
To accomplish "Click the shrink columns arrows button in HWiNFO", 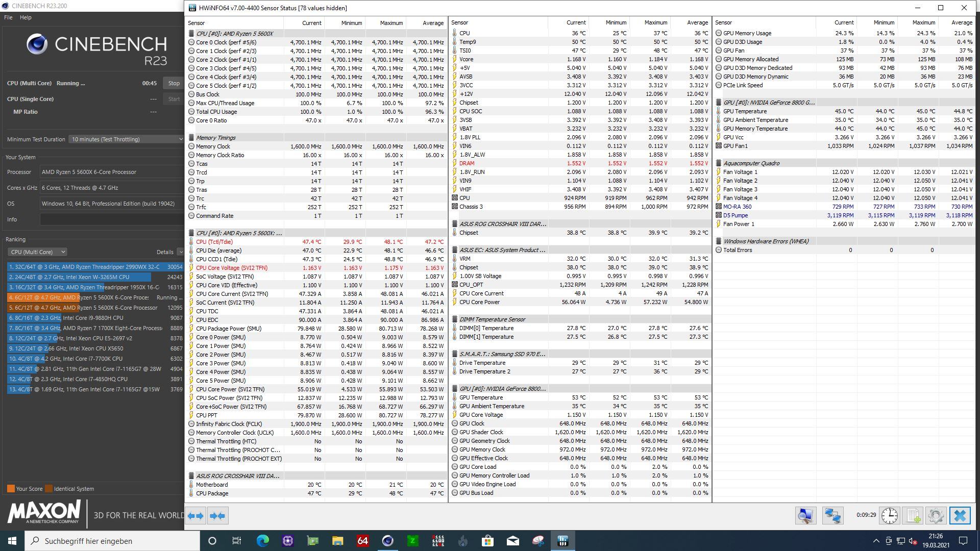I will (x=217, y=516).
